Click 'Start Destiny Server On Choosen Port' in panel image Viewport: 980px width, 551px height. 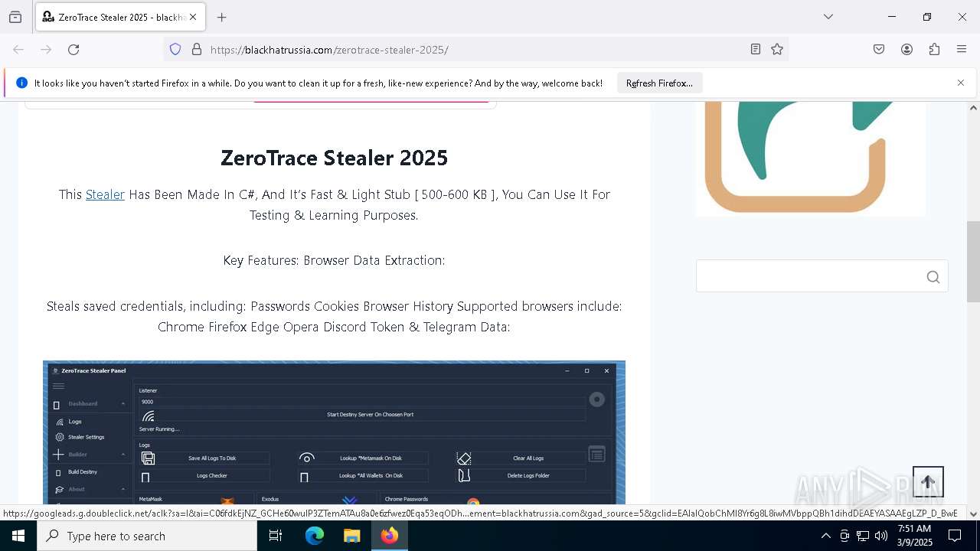coord(370,415)
